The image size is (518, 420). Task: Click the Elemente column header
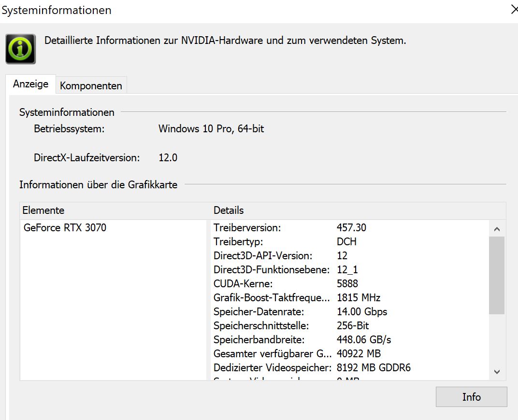tap(43, 210)
